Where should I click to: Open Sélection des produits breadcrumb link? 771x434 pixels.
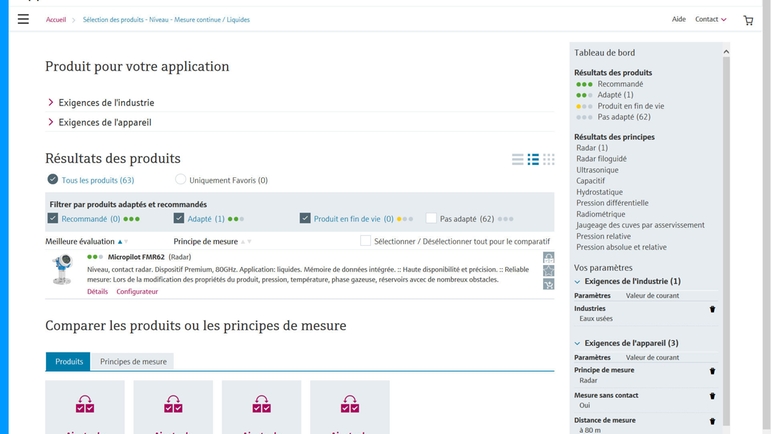[166, 20]
